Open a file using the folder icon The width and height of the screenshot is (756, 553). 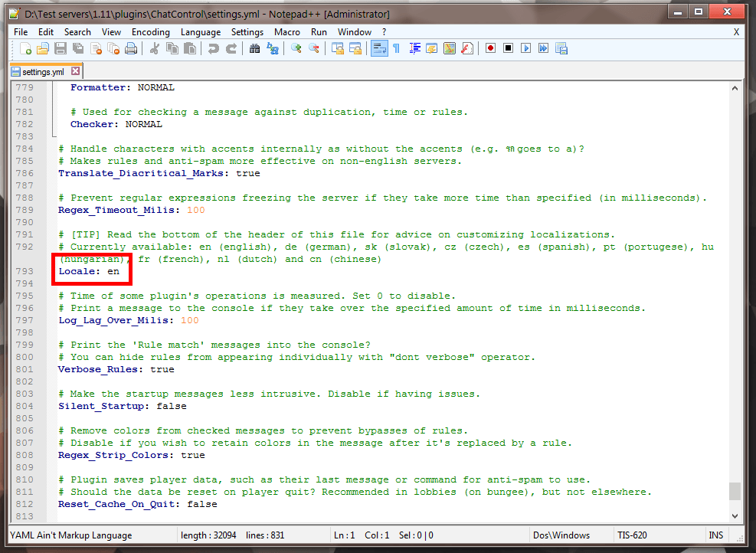click(43, 49)
